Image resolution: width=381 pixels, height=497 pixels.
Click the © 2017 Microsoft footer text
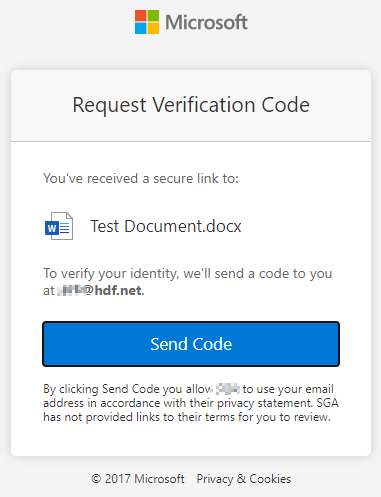(138, 479)
